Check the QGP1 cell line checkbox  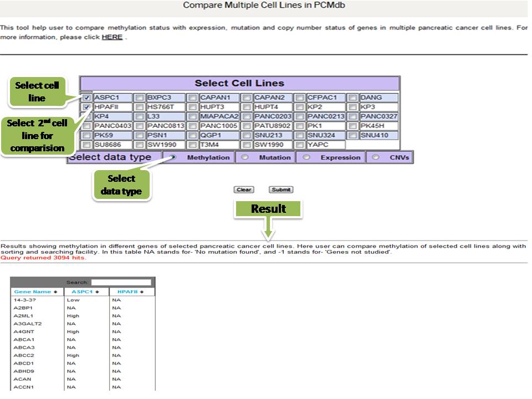pyautogui.click(x=193, y=136)
